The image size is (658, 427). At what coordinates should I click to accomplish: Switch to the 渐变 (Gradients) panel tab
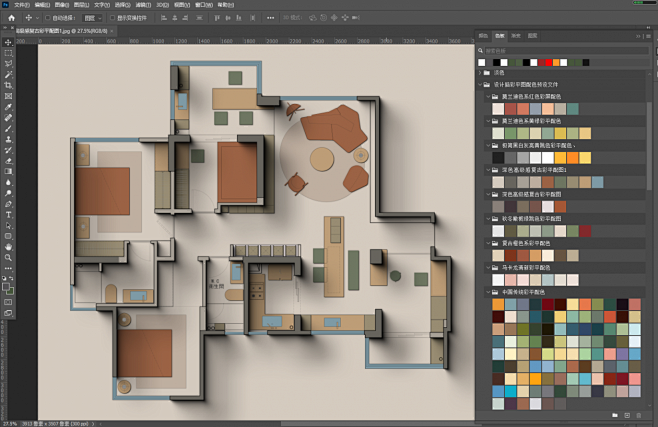point(516,36)
